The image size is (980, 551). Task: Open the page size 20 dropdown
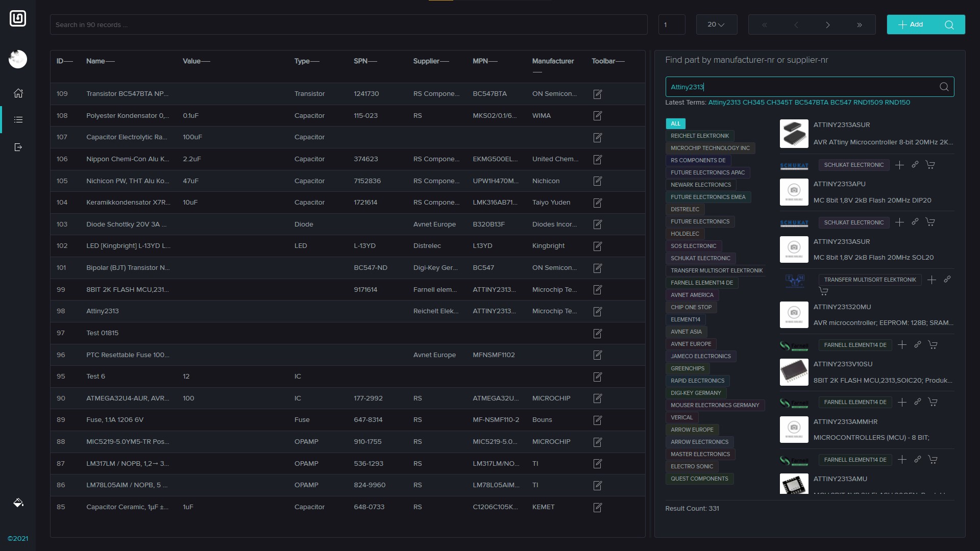click(x=717, y=24)
